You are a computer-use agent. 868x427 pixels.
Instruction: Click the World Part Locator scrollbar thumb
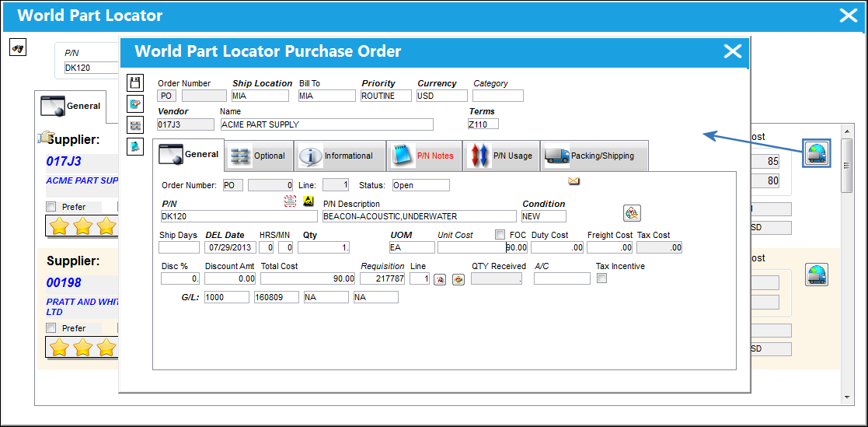click(845, 165)
